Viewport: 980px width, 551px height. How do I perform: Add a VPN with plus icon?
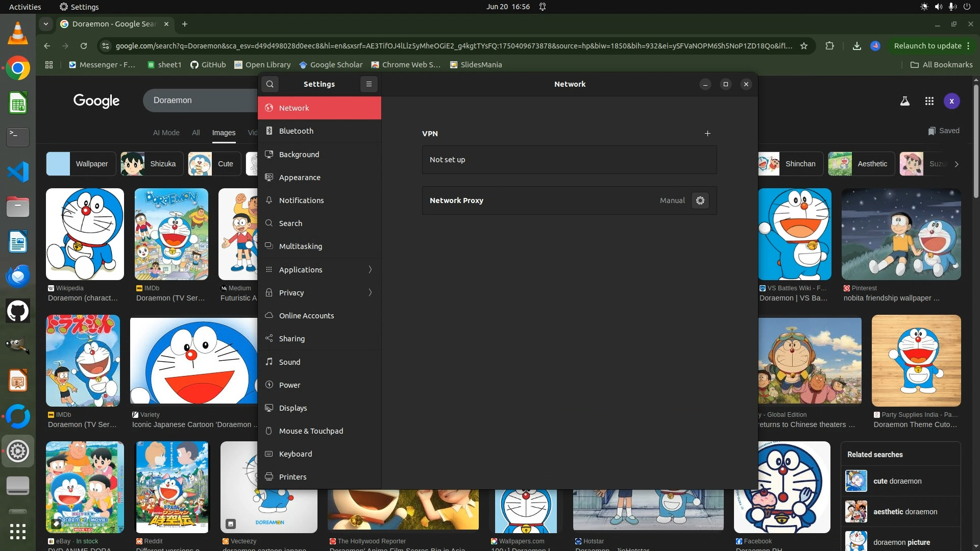point(707,133)
